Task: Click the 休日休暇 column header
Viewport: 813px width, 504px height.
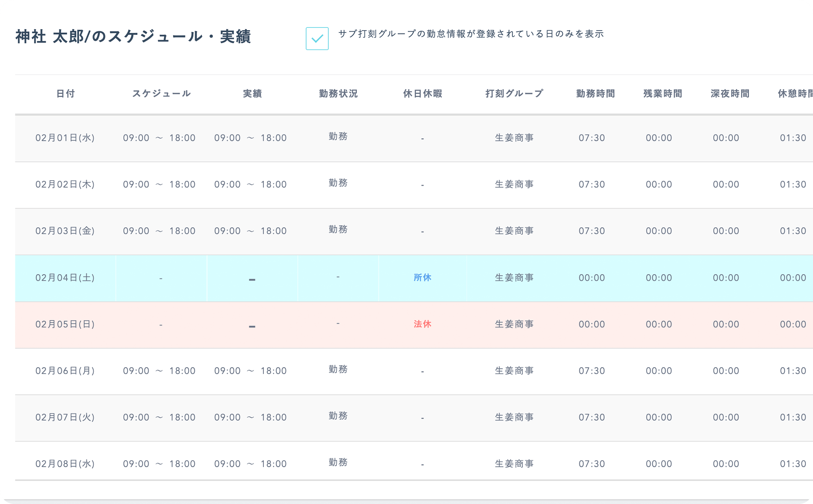Action: [423, 94]
